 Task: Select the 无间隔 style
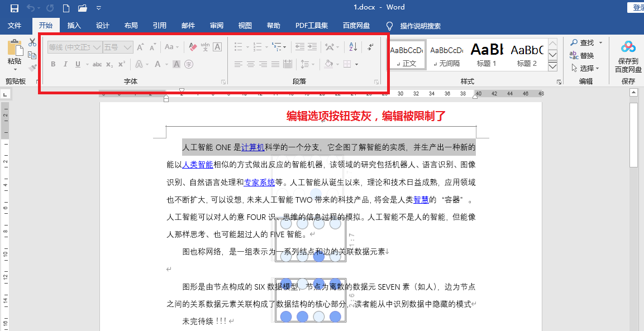click(x=446, y=55)
